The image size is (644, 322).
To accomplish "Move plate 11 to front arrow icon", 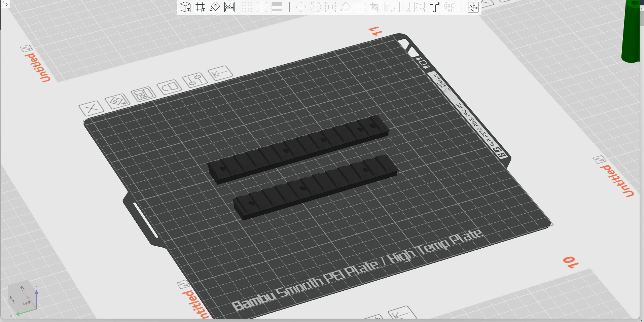I will point(220,73).
